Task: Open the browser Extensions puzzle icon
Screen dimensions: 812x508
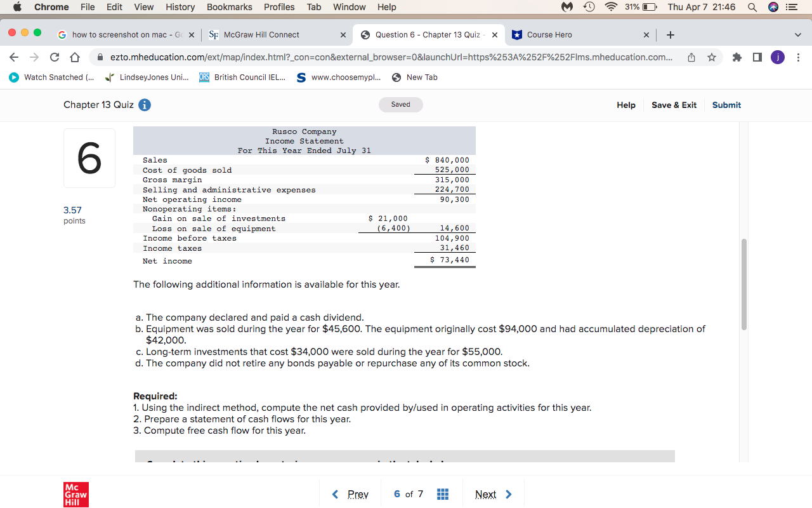Action: pos(736,57)
